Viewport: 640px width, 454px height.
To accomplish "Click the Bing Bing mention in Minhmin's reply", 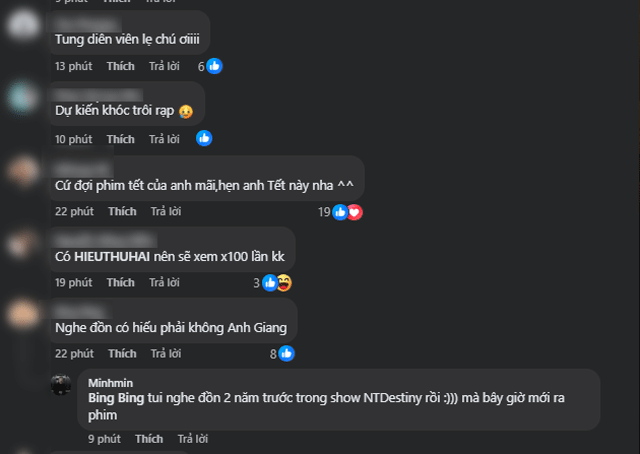I will tap(114, 398).
